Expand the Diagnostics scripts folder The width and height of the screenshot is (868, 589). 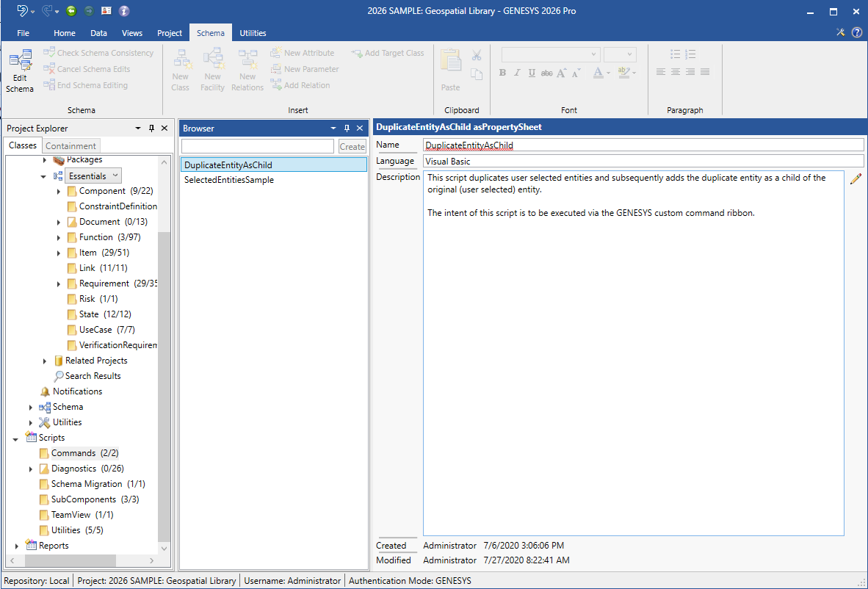pyautogui.click(x=31, y=469)
